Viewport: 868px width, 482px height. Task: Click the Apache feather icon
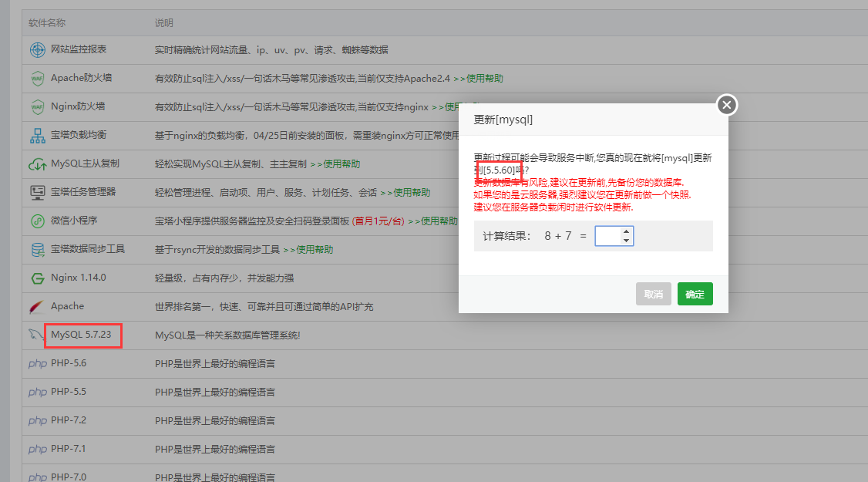[x=37, y=306]
